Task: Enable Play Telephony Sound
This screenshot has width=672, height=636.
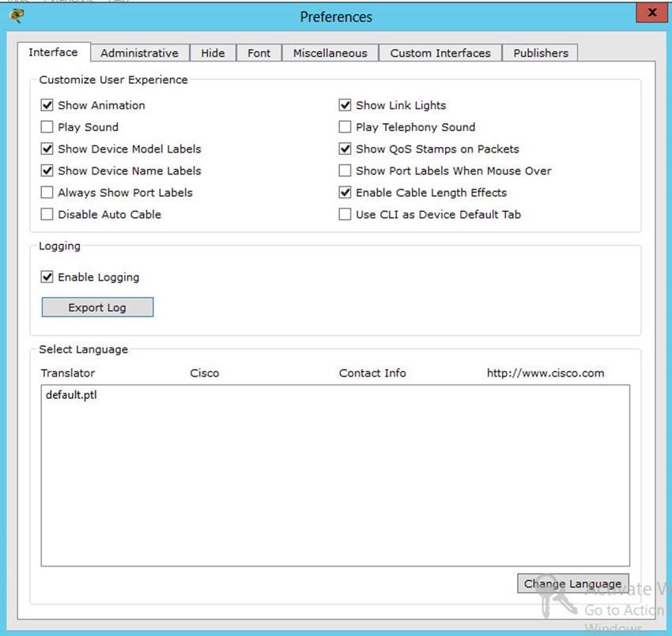Action: point(345,127)
